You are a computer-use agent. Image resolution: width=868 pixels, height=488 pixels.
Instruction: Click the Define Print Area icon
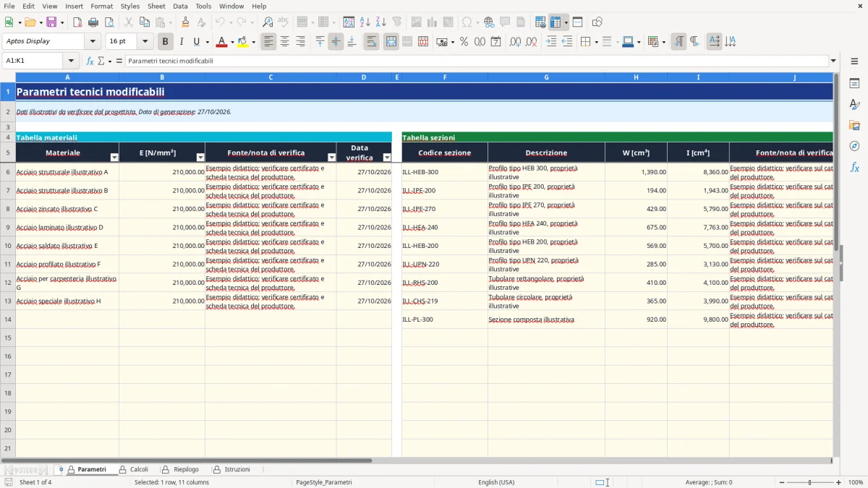click(x=540, y=22)
